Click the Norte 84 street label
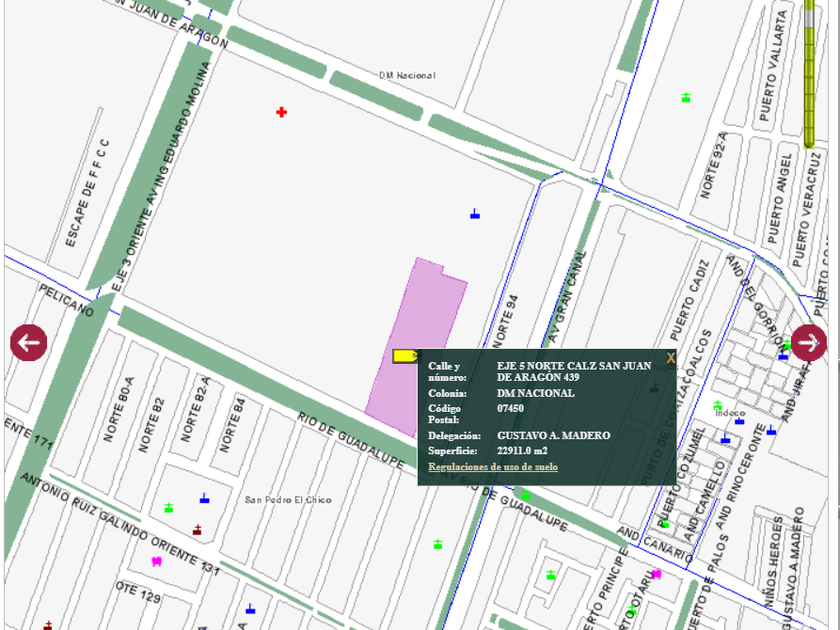840x630 pixels. coord(232,425)
